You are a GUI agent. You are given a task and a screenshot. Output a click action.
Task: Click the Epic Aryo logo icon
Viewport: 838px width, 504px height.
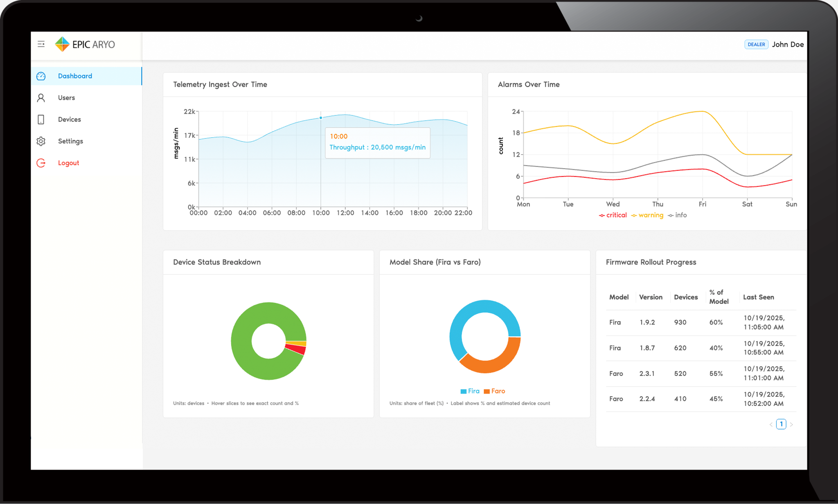[x=62, y=44]
